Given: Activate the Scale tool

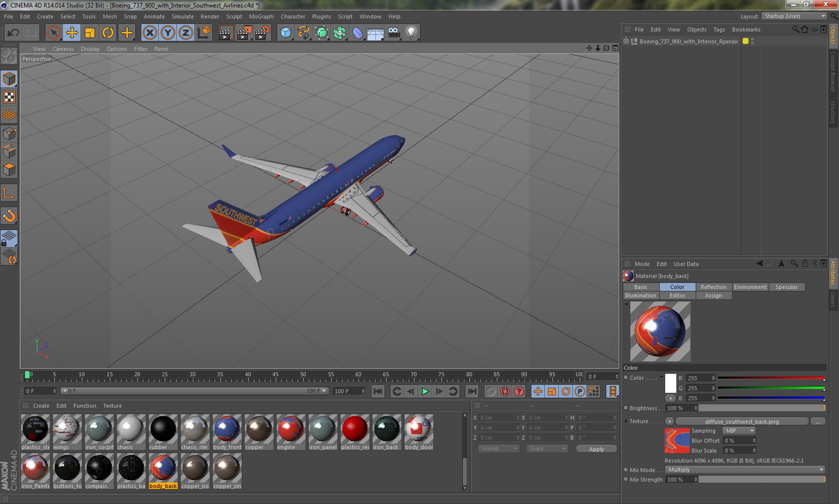Looking at the screenshot, I should pos(90,33).
